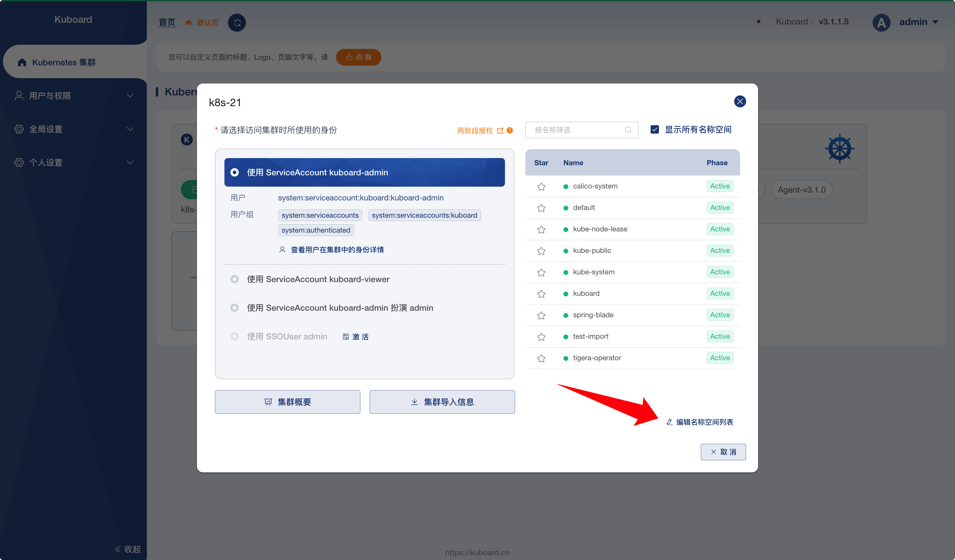
Task: Click the orange help icon beside 两阶段授权
Action: pos(510,130)
